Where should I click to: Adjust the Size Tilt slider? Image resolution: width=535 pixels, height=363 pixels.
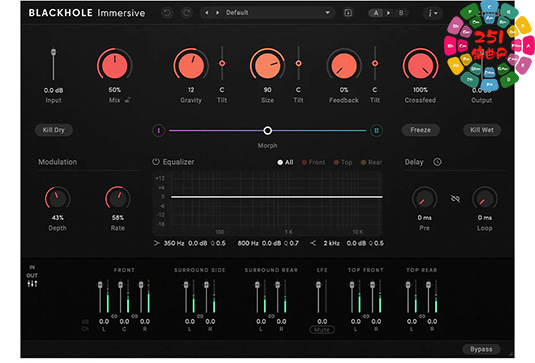pyautogui.click(x=298, y=63)
